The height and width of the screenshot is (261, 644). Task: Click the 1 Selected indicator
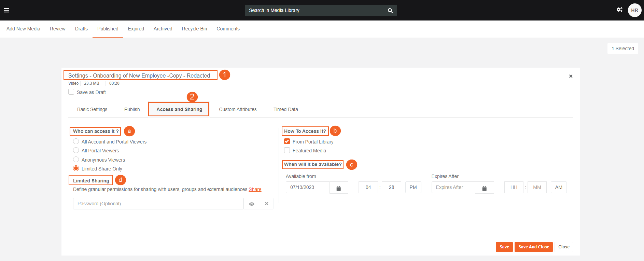[623, 49]
